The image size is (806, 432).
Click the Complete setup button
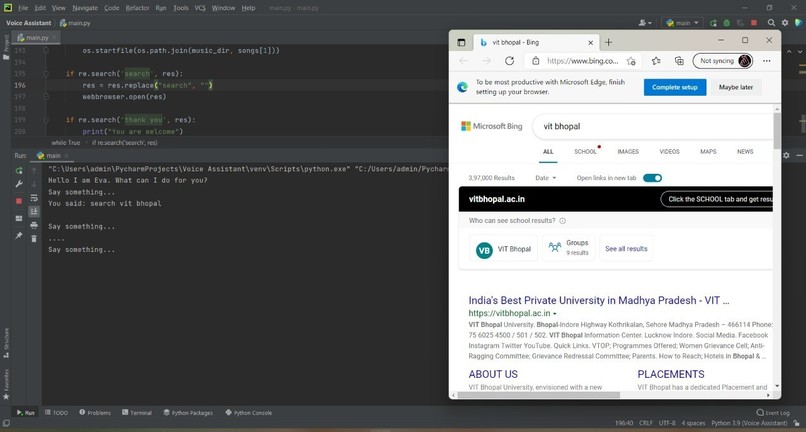click(675, 87)
